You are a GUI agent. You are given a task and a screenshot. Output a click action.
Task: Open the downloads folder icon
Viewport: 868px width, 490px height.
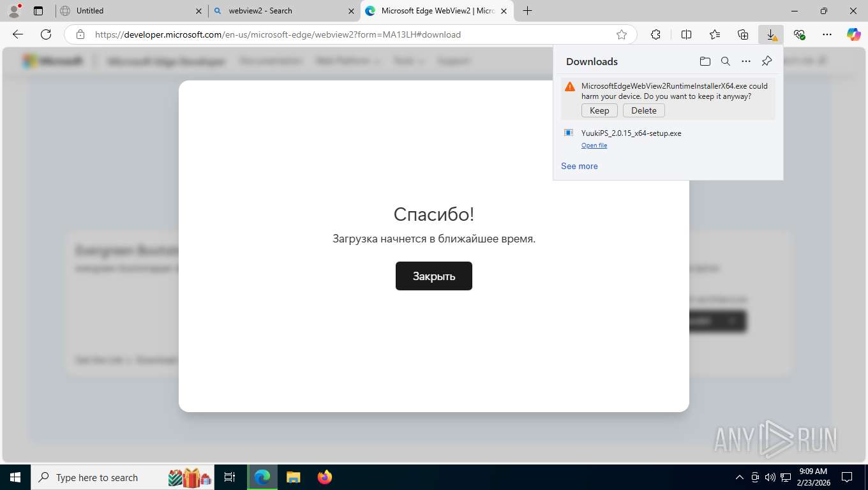[x=705, y=61]
